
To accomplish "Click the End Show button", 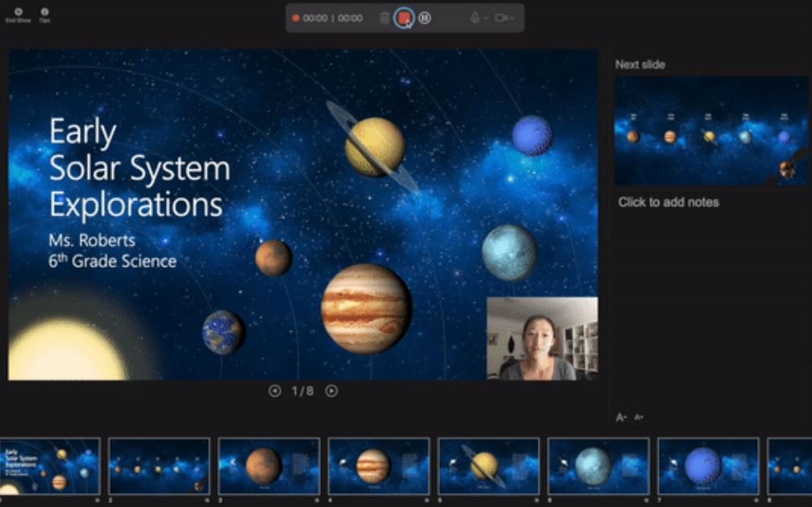I will coord(18,15).
